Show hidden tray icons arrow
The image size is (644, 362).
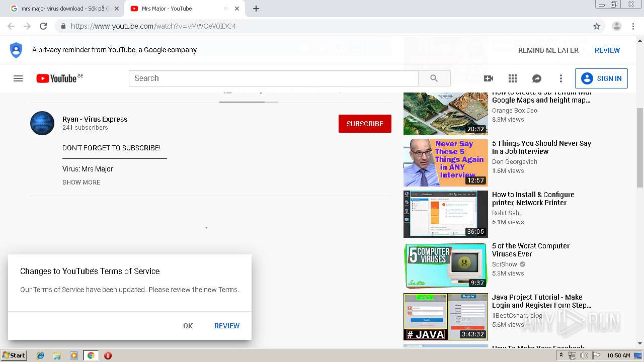[561, 355]
